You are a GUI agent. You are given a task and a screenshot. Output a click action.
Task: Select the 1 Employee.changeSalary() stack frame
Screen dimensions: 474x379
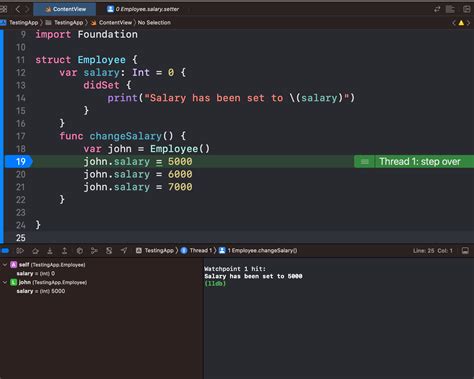pyautogui.click(x=258, y=251)
